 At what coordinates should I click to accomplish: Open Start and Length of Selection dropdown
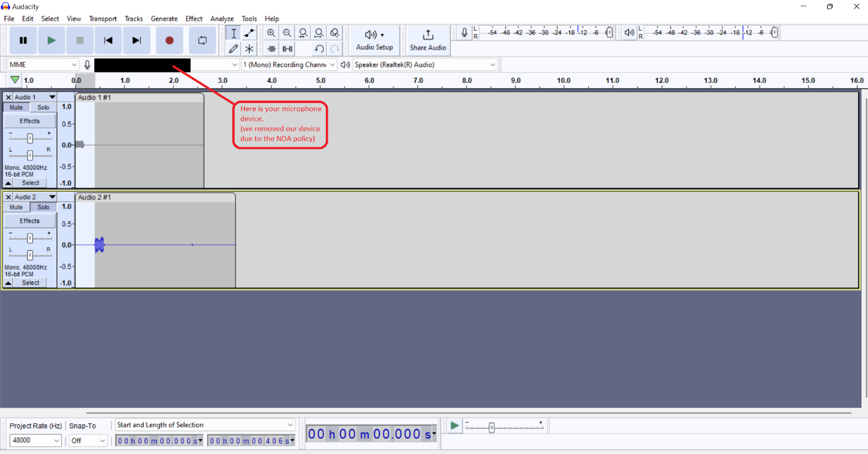coord(205,425)
